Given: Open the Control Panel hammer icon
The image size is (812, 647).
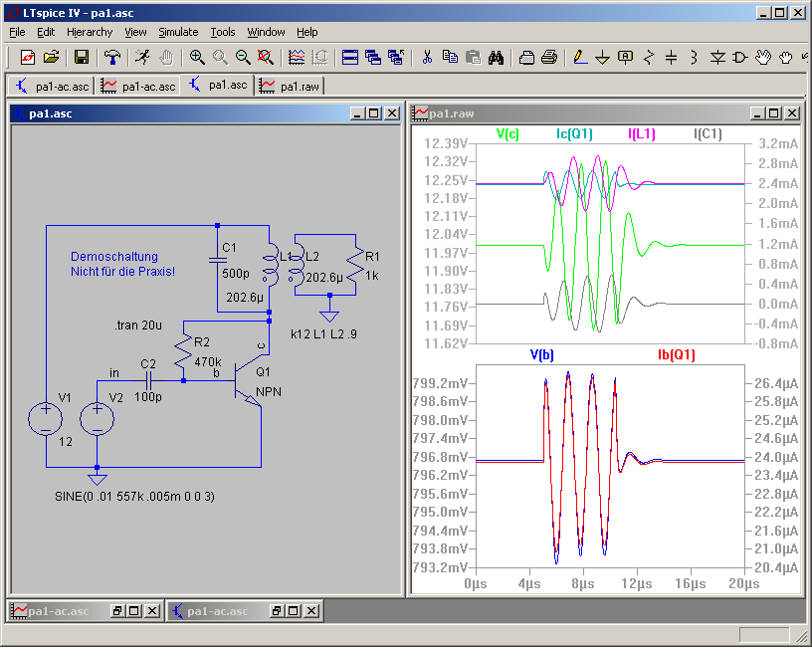Looking at the screenshot, I should (x=111, y=57).
